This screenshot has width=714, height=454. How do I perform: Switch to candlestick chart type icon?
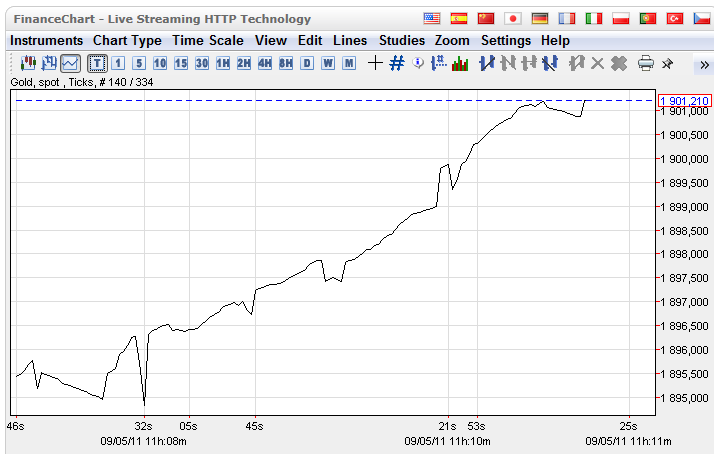coord(28,63)
